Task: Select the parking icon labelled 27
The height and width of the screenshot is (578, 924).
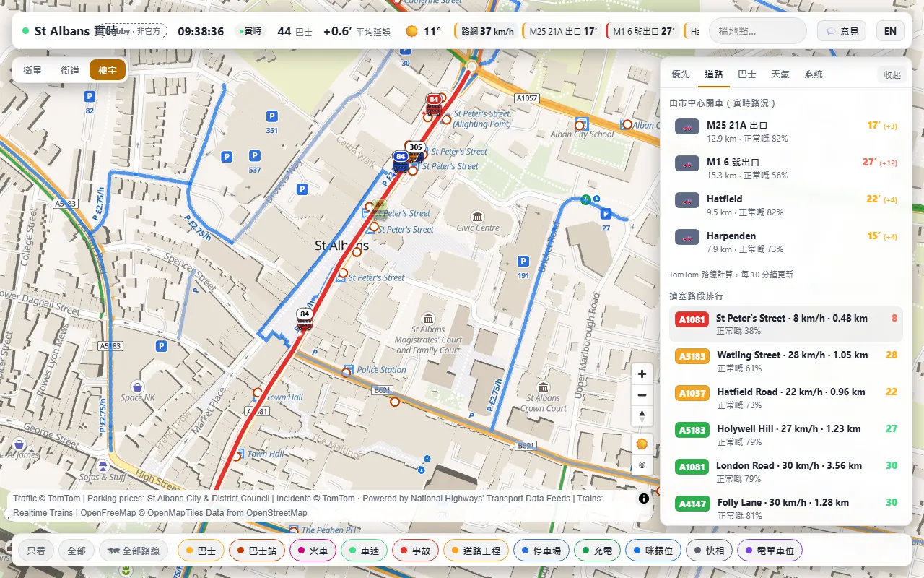Action: 606,214
